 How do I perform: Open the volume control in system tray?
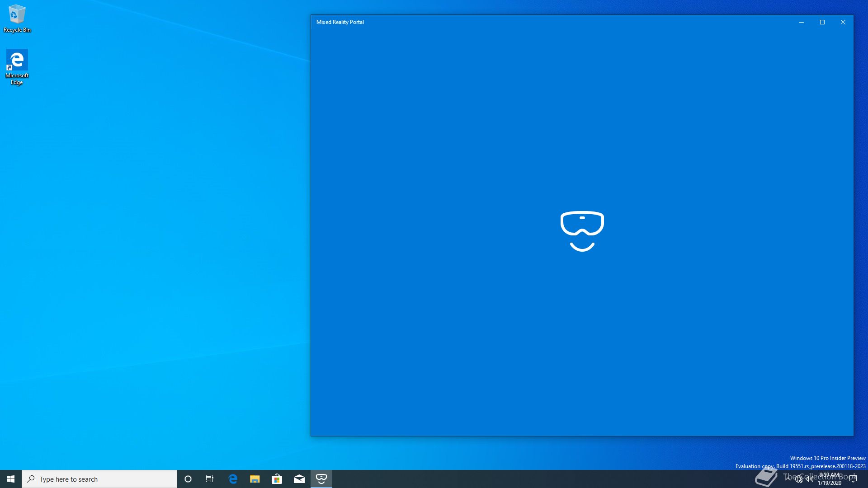click(x=810, y=479)
